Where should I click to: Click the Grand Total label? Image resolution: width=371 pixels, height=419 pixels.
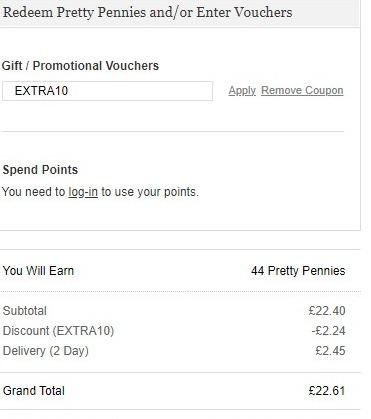tap(34, 391)
